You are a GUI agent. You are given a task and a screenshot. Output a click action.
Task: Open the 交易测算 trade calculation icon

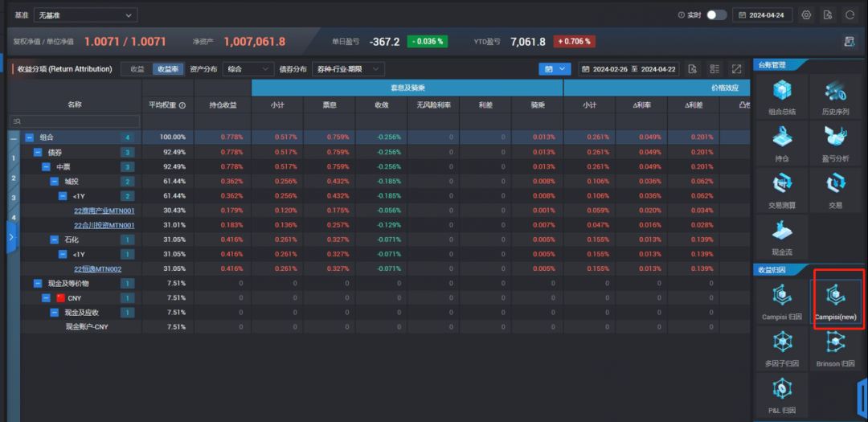point(782,190)
